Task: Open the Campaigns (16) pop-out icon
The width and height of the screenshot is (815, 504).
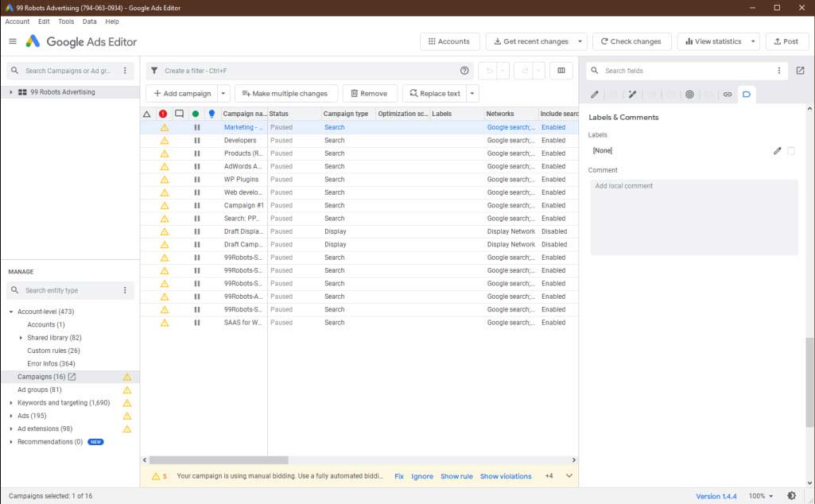Action: (72, 377)
